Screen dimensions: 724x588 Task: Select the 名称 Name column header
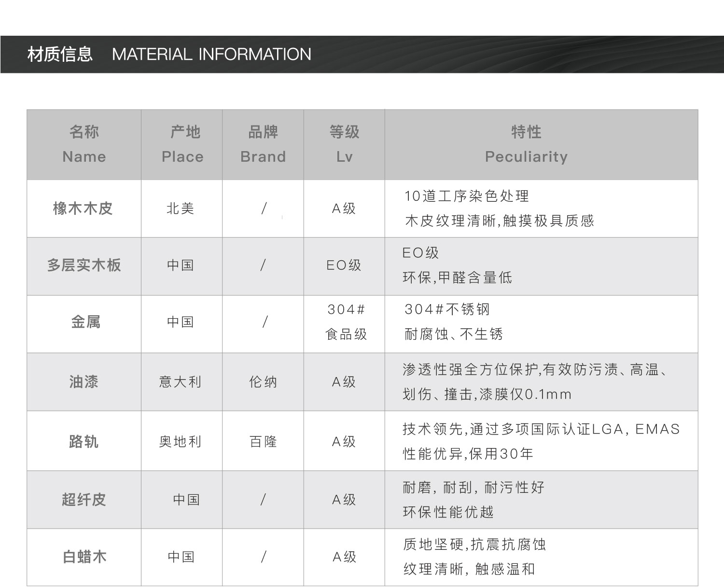point(84,144)
